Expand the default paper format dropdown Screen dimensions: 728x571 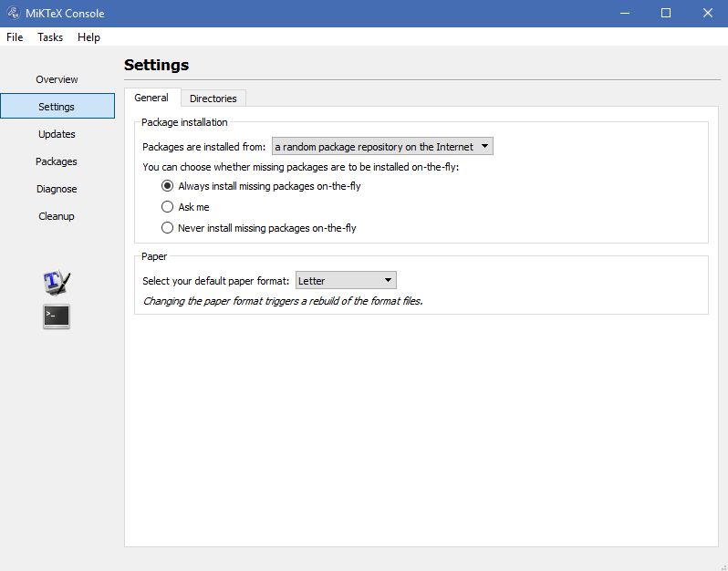(x=346, y=281)
